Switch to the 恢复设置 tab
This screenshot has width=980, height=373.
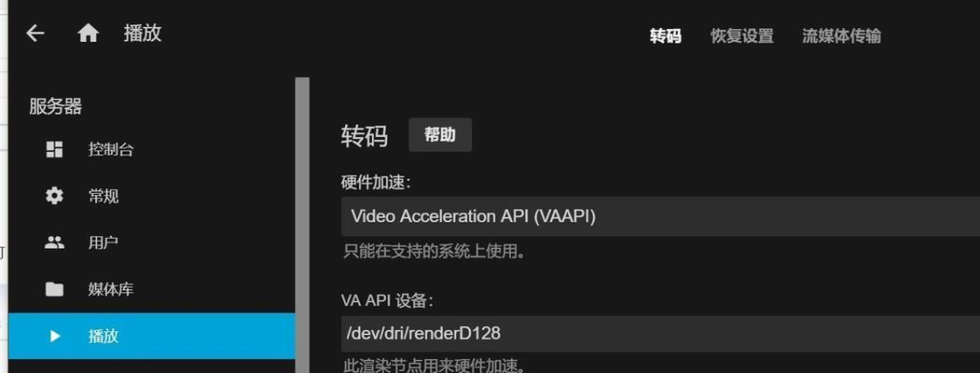pos(742,36)
